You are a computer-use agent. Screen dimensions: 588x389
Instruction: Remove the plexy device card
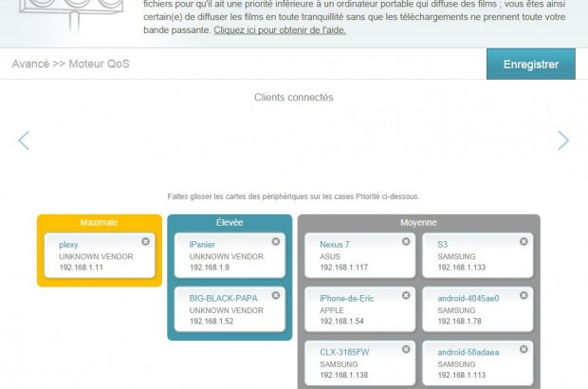point(145,242)
